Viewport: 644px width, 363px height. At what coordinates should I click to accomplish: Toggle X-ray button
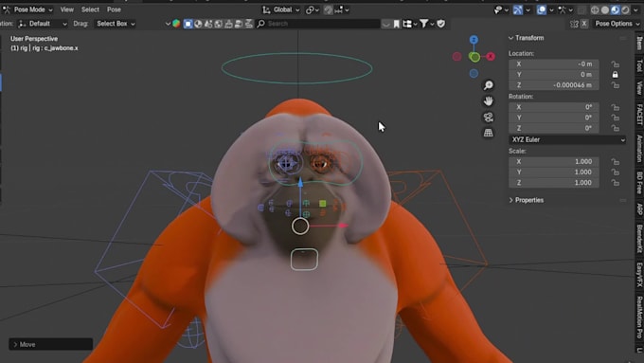click(x=581, y=9)
